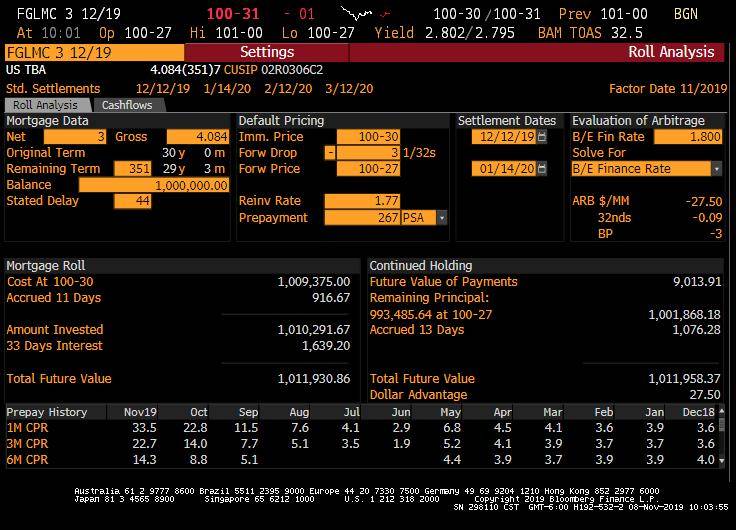Screen dimensions: 736x530
Task: Switch to the Roll Analysis tab
Action: (46, 105)
